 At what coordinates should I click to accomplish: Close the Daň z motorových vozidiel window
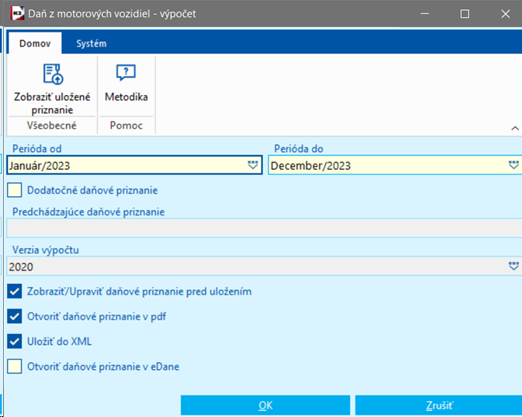coord(505,14)
